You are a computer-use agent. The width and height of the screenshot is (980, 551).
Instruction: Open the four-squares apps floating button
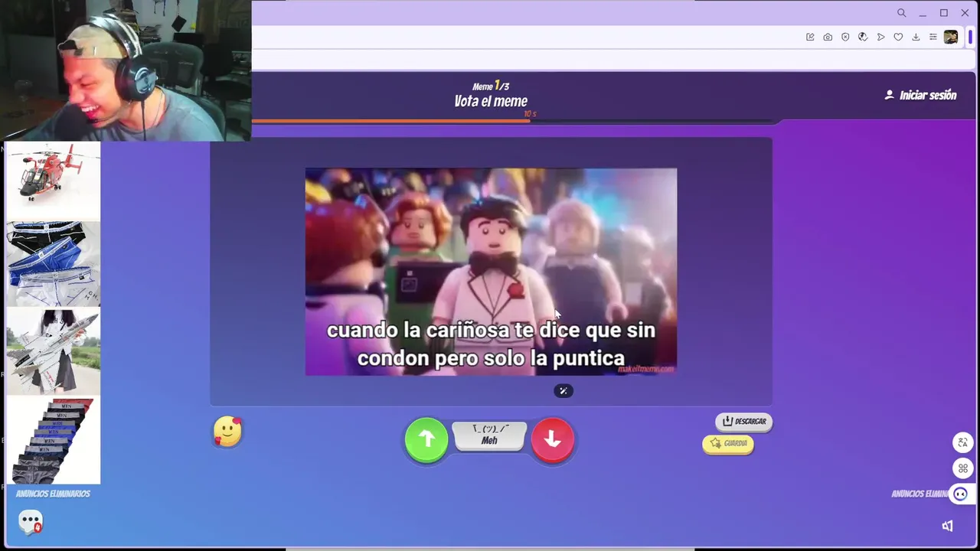962,468
